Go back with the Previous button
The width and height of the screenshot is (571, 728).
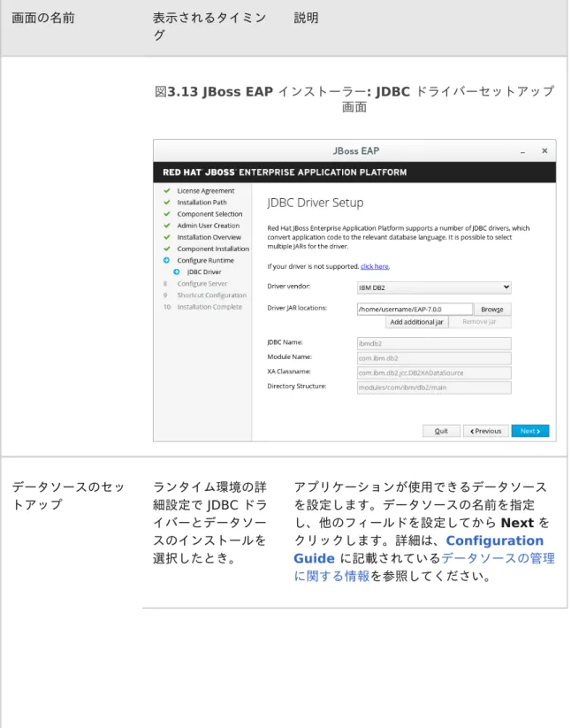485,431
